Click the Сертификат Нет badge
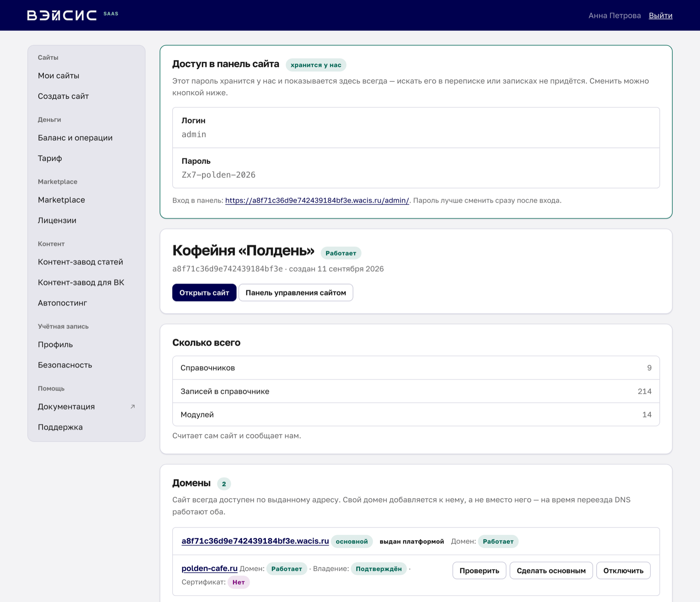 [238, 582]
